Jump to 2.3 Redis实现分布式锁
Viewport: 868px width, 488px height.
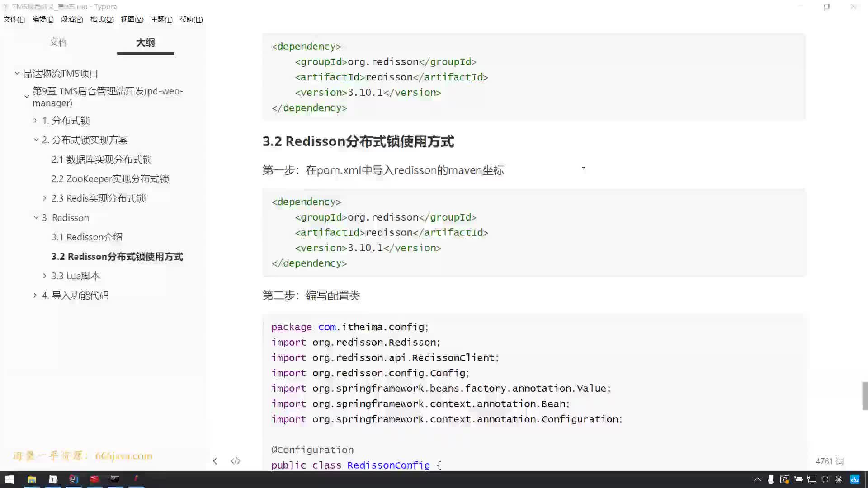(99, 198)
